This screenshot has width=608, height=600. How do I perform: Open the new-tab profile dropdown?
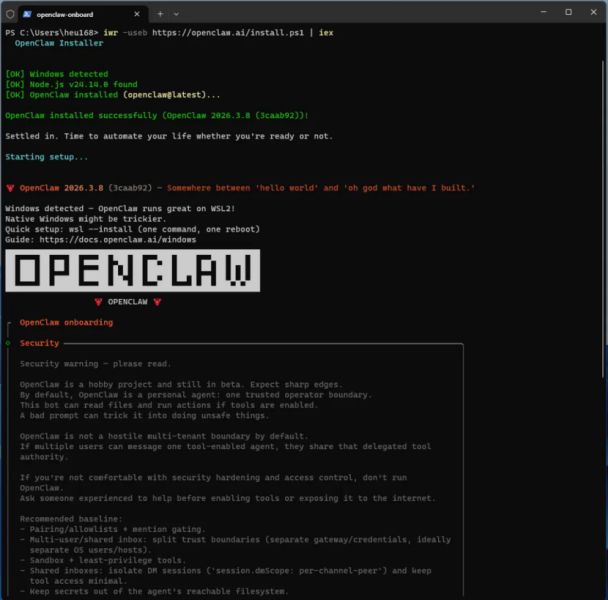[176, 14]
